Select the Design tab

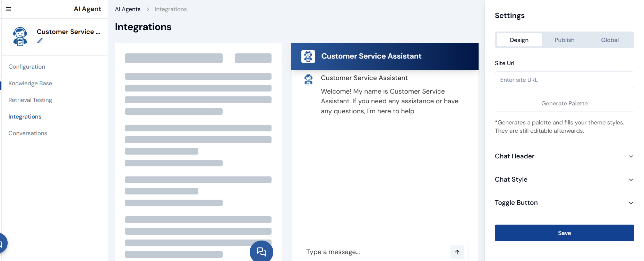(519, 40)
